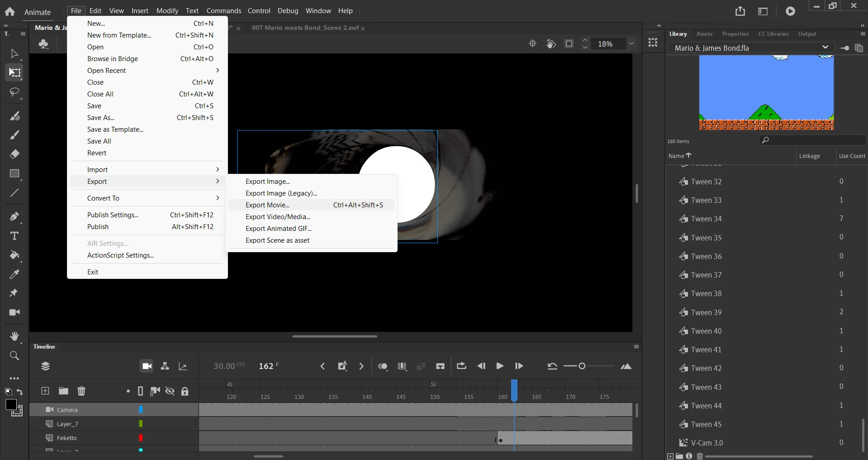The image size is (868, 460).
Task: Sort library by Name column
Action: [x=679, y=156]
